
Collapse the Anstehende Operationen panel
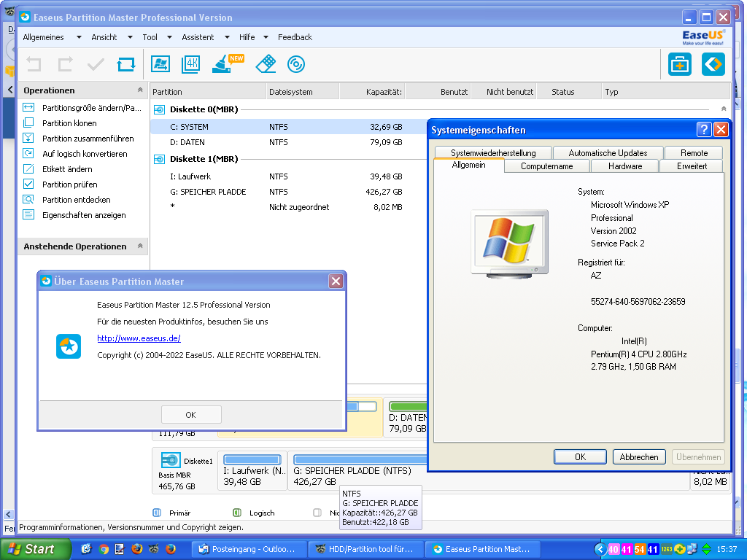[140, 246]
